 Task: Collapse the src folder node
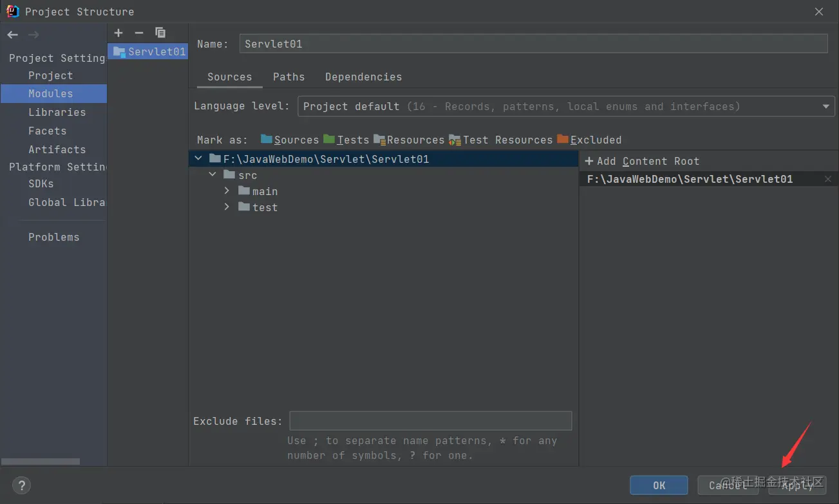coord(212,174)
